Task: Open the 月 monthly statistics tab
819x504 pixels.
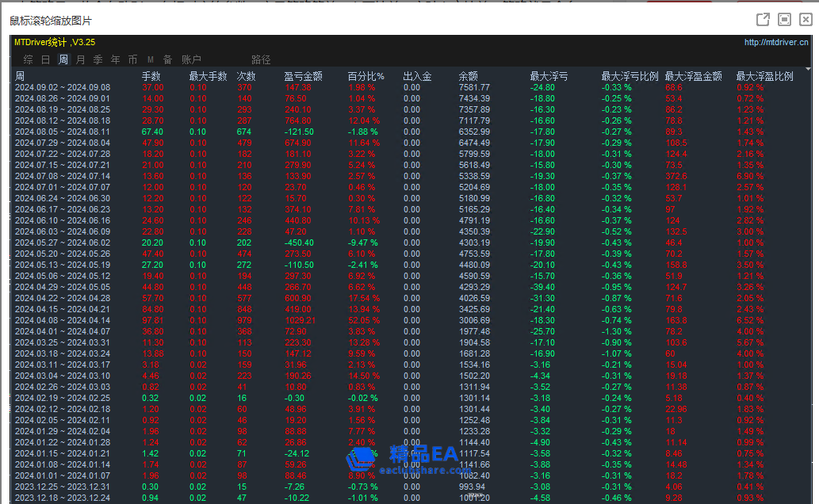Action: point(80,59)
